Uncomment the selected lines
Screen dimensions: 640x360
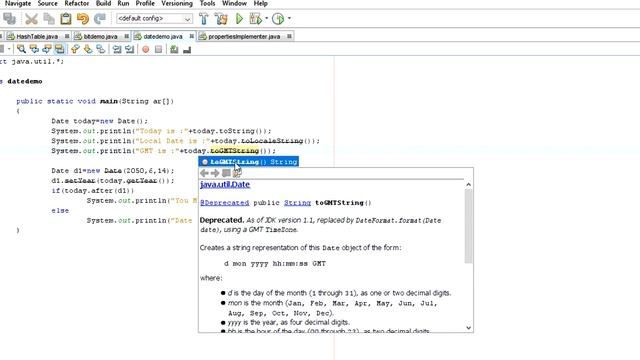(x=187, y=50)
